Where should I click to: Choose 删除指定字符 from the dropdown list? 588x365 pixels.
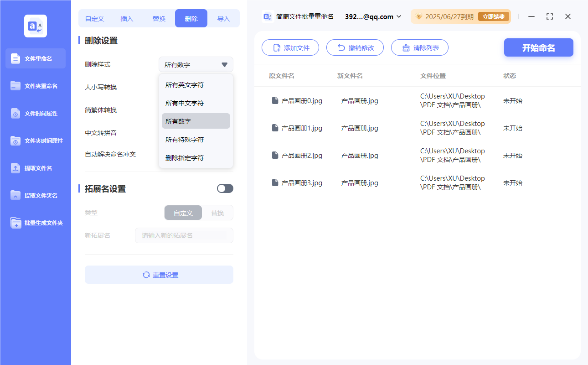coord(184,157)
